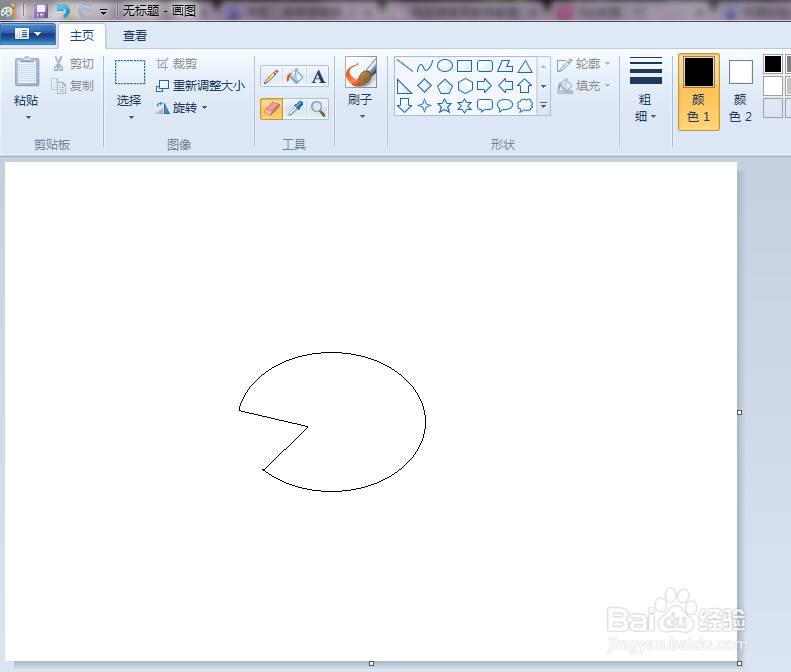Select 颜色 2 background color box
Viewport: 791px width, 672px height.
(741, 92)
